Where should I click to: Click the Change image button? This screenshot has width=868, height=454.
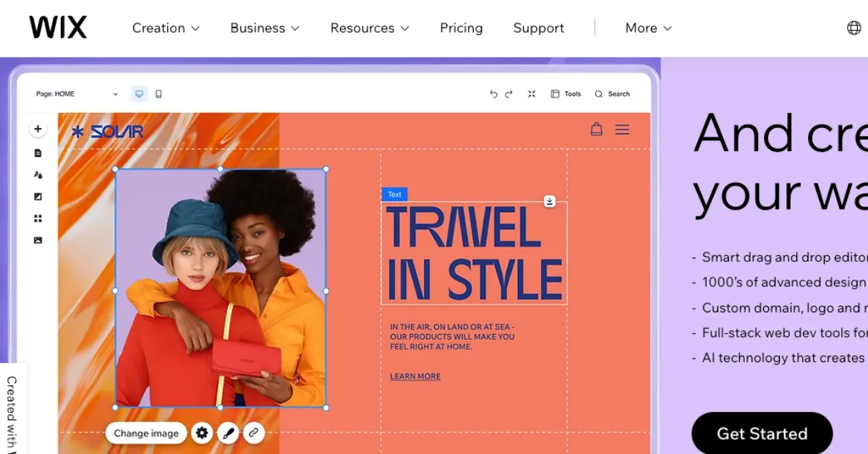(x=146, y=433)
